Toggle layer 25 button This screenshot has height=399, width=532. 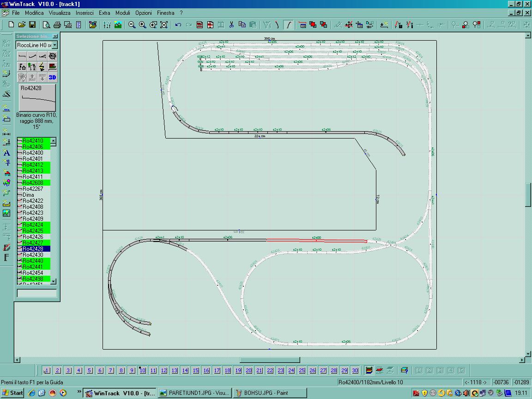[302, 370]
